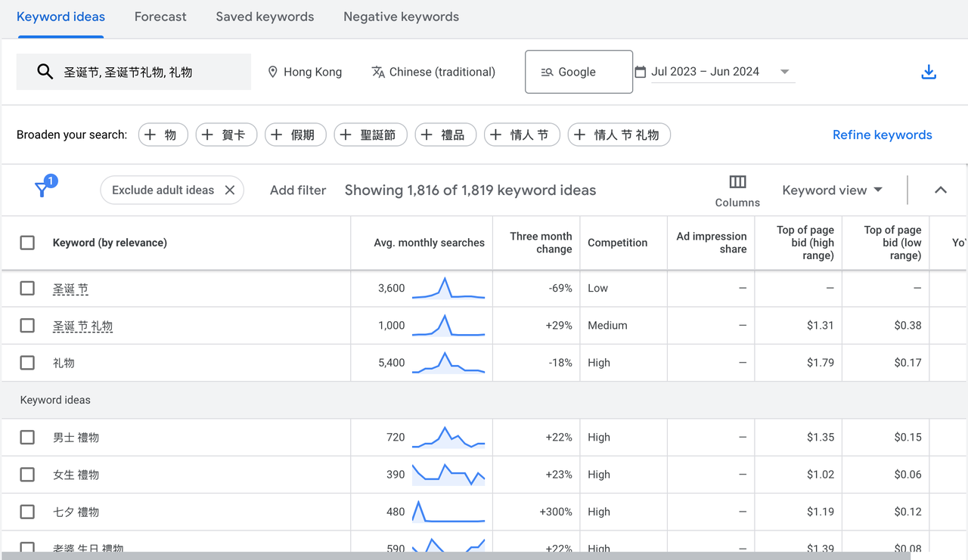
Task: Add broaden term 物
Action: [163, 135]
